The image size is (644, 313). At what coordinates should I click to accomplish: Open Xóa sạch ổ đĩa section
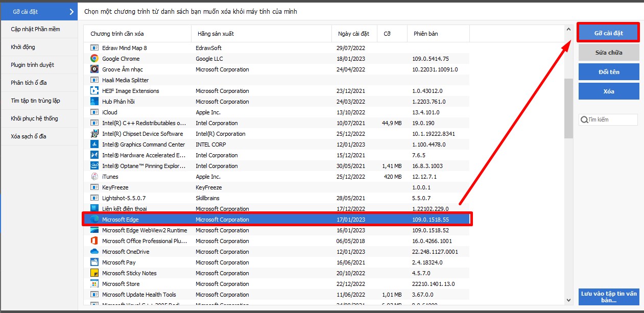(39, 136)
